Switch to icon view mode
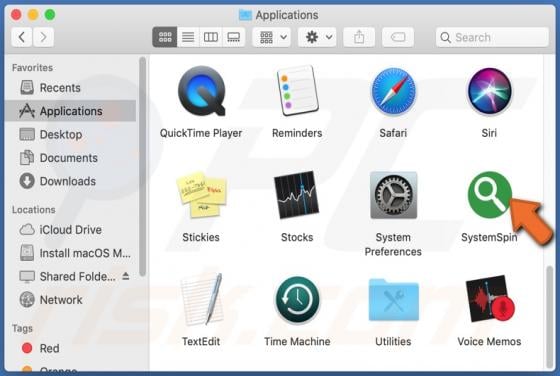The height and width of the screenshot is (376, 560). coord(165,37)
